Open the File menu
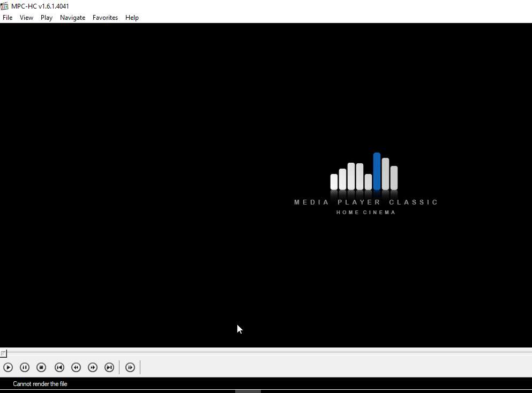This screenshot has width=532, height=393. 8,18
